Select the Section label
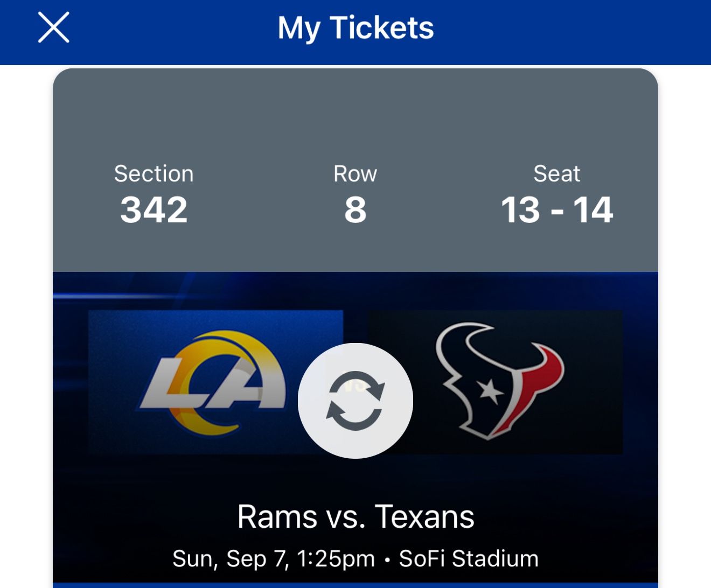Viewport: 711px width, 588px height. (154, 174)
